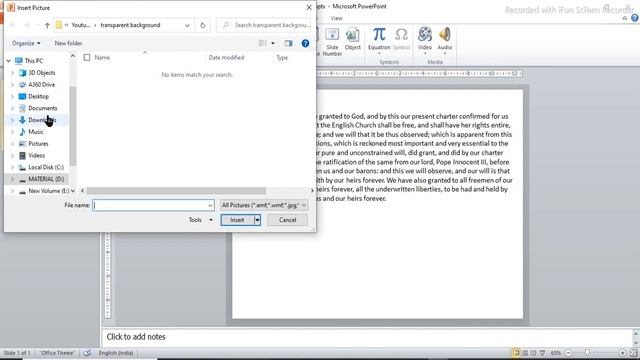Image resolution: width=640 pixels, height=360 pixels.
Task: Select MATERIAL (D:) drive
Action: pyautogui.click(x=46, y=179)
